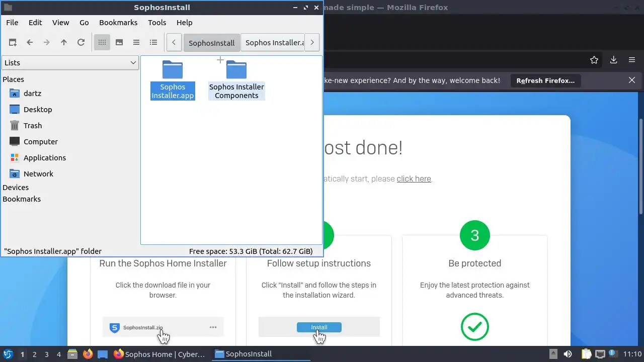Open the Bookmarks menu
Image resolution: width=644 pixels, height=362 pixels.
[x=118, y=23]
